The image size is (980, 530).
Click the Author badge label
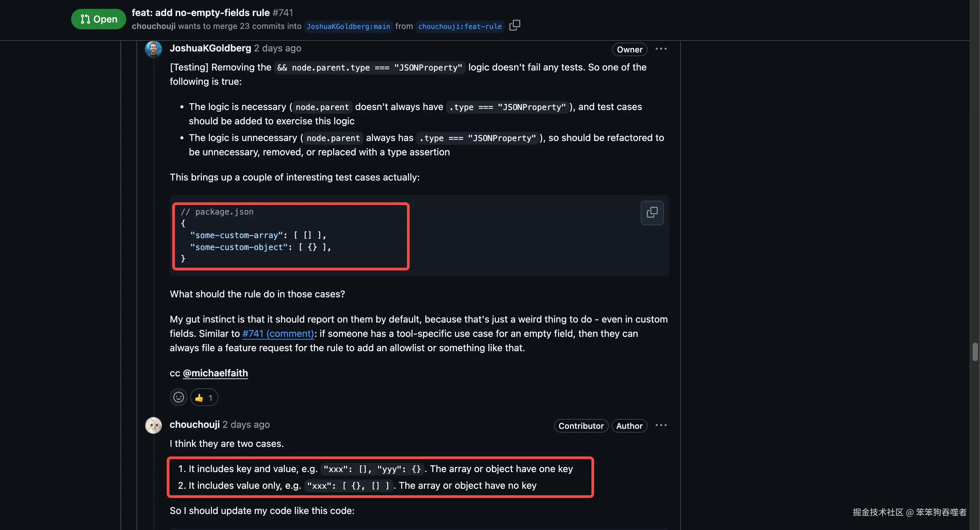point(629,426)
